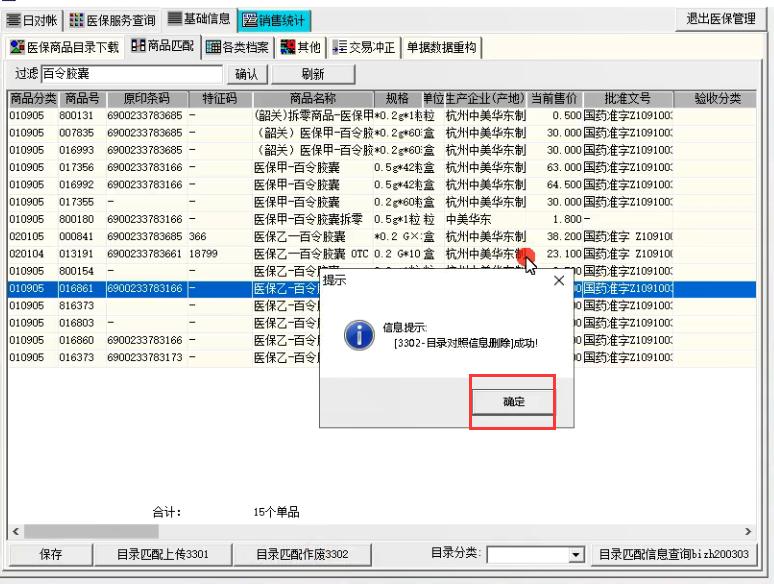Click the 保存 button
This screenshot has width=774, height=584.
coord(50,554)
